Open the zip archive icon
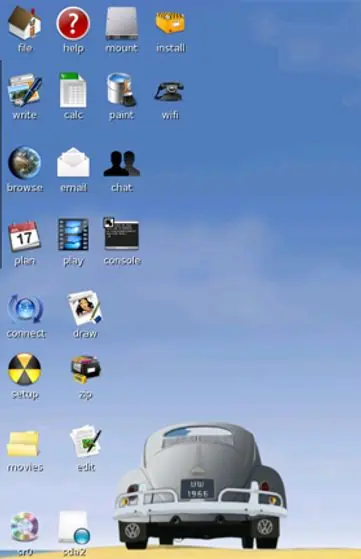The image size is (361, 559). 86,369
